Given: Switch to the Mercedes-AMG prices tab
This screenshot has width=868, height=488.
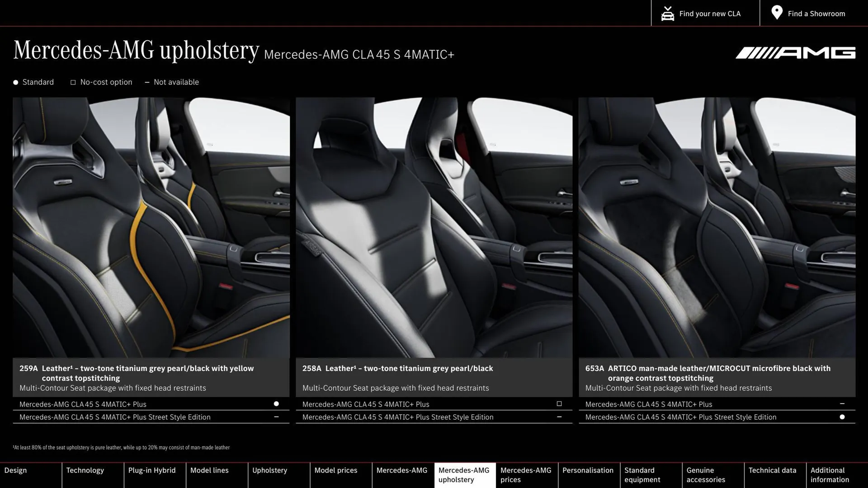Looking at the screenshot, I should pyautogui.click(x=526, y=474).
